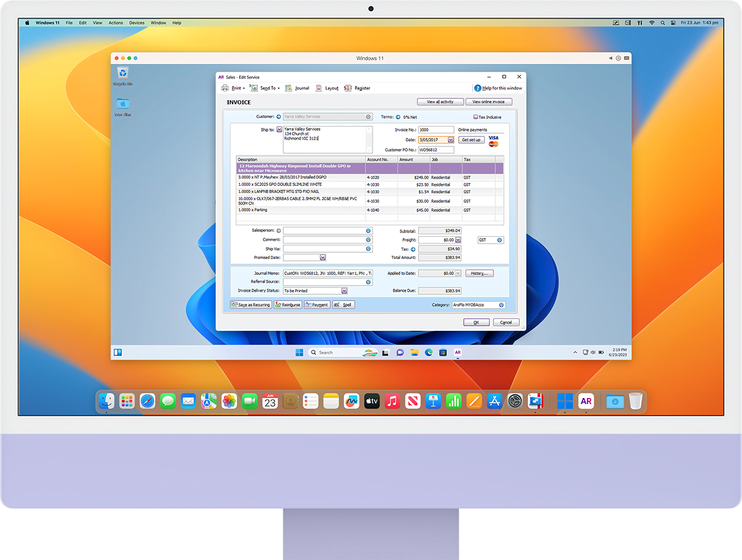Tick the Tax Inclusive checkbox
742x560 pixels.
tap(475, 117)
